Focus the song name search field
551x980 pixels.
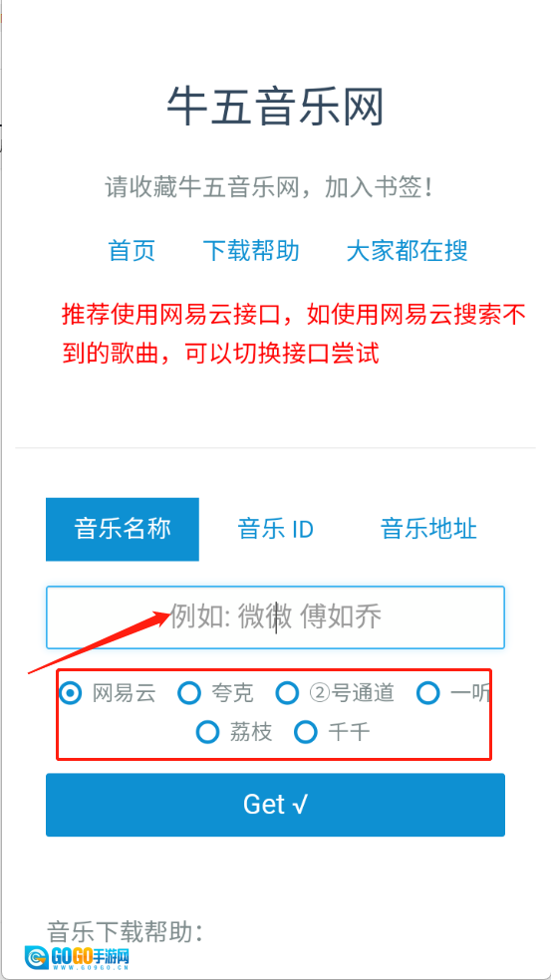pyautogui.click(x=275, y=617)
